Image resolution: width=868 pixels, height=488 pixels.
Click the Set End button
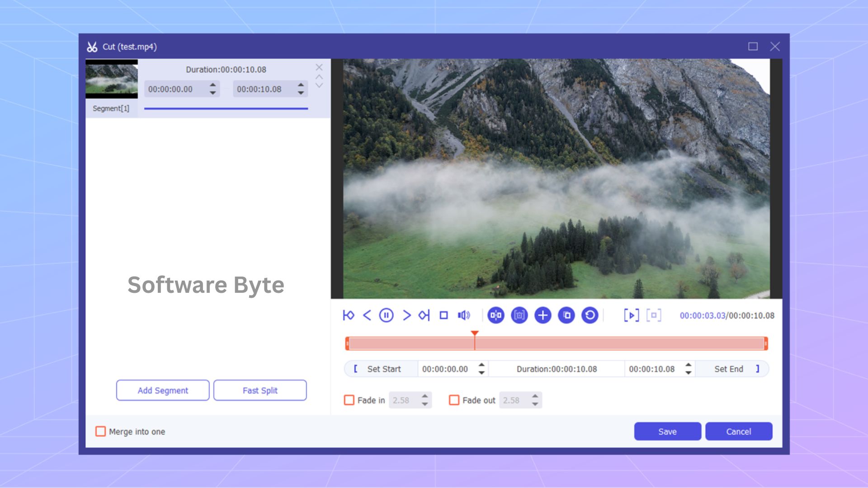pyautogui.click(x=732, y=369)
